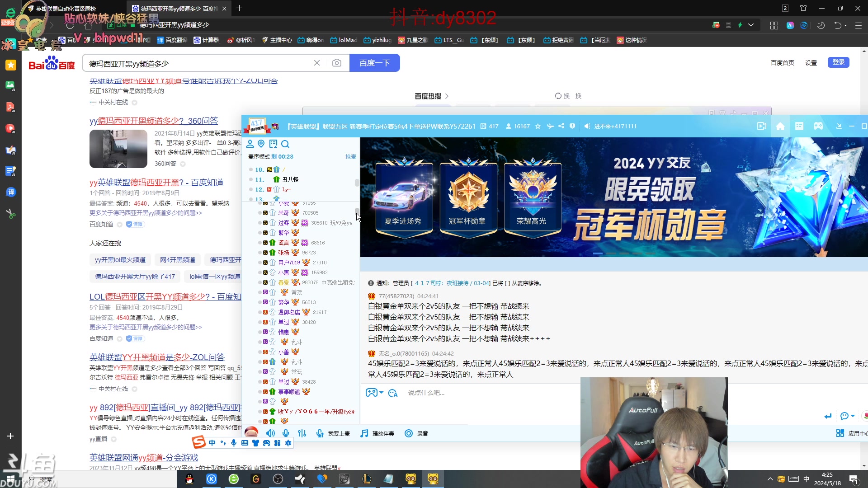868x488 pixels.
Task: Open the YY user profile icon
Action: click(x=250, y=144)
